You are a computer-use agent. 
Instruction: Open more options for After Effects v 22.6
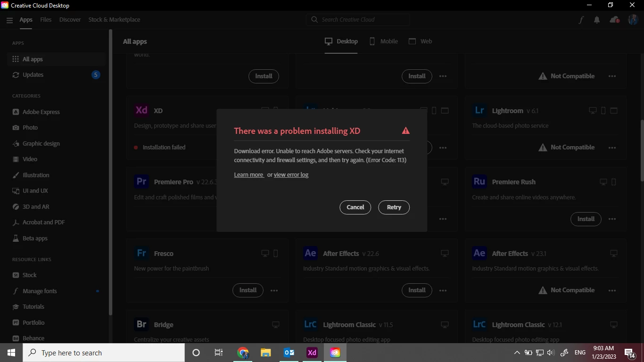(x=443, y=290)
